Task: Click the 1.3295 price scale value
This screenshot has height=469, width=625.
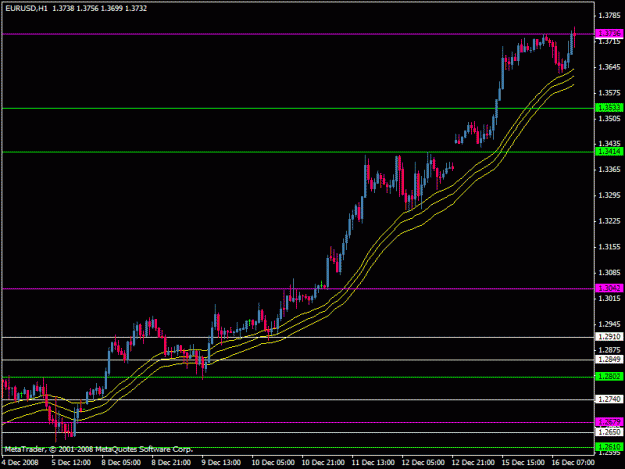Action: 609,195
